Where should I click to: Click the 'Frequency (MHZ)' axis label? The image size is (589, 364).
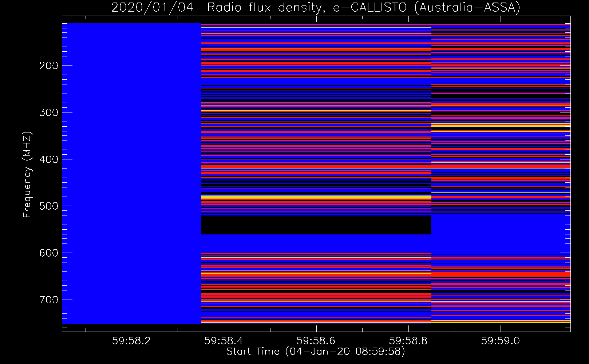click(27, 174)
